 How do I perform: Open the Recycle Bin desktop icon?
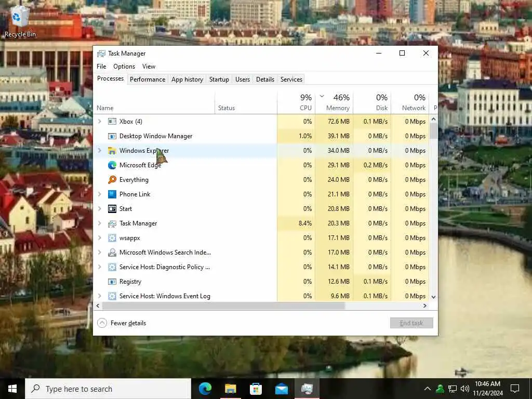point(20,21)
